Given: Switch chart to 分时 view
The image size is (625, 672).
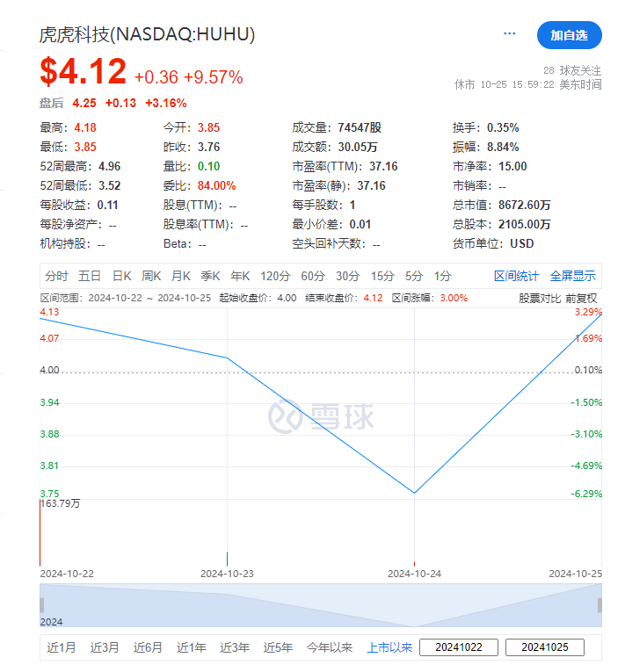Looking at the screenshot, I should (56, 276).
